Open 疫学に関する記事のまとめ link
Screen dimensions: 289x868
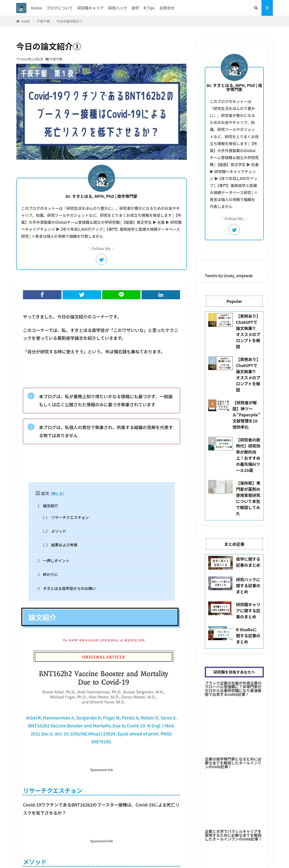(x=248, y=562)
